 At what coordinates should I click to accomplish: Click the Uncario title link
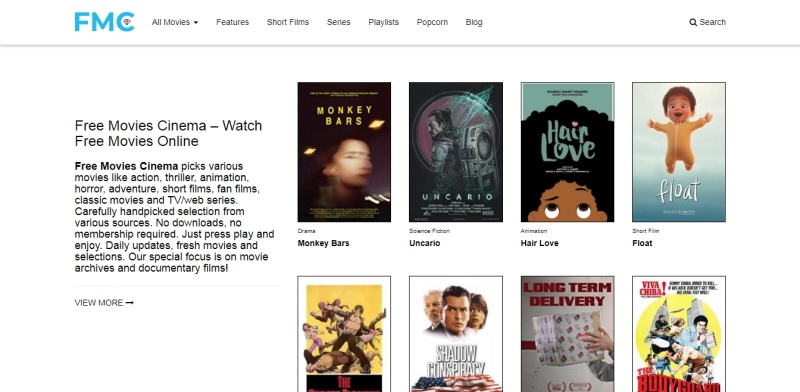(424, 243)
